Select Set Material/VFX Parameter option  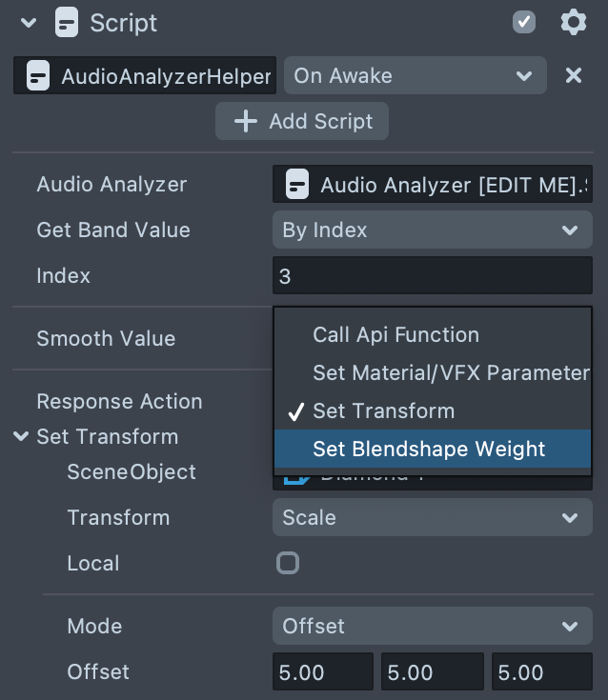click(451, 372)
